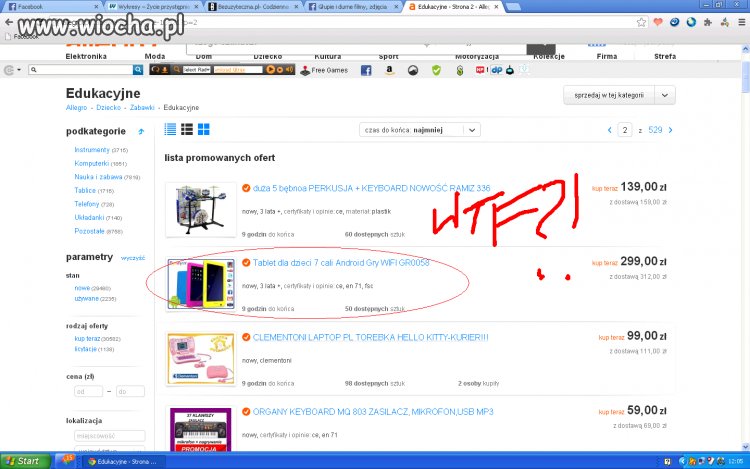Go back with the browser back arrow
This screenshot has width=750, height=469.
(x=9, y=22)
